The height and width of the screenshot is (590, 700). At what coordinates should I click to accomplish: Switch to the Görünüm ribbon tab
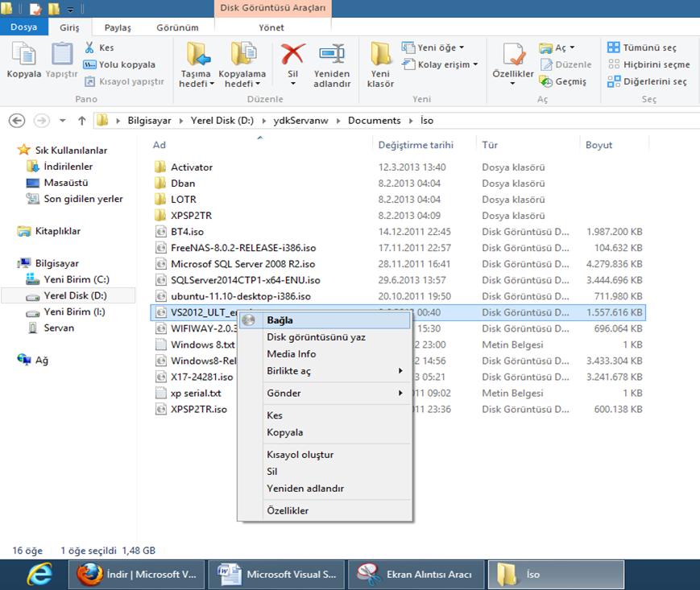[177, 27]
